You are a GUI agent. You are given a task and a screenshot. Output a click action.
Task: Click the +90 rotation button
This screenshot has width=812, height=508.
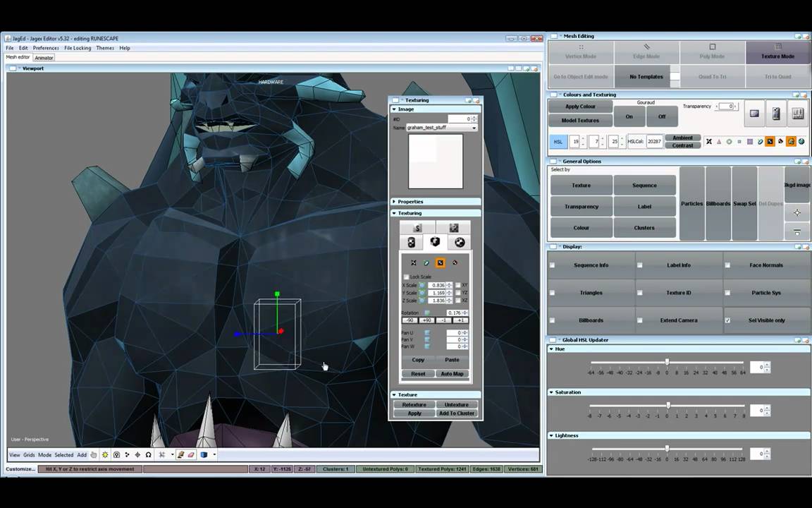tap(426, 320)
